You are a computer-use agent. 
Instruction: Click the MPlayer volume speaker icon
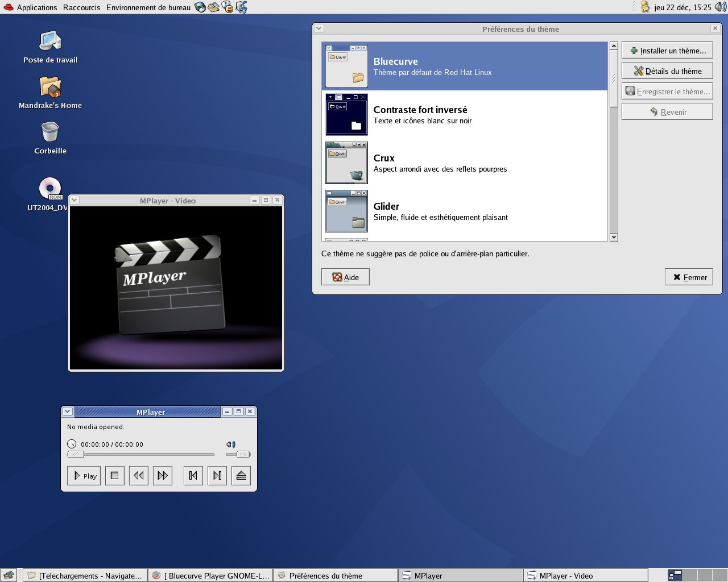[x=230, y=444]
